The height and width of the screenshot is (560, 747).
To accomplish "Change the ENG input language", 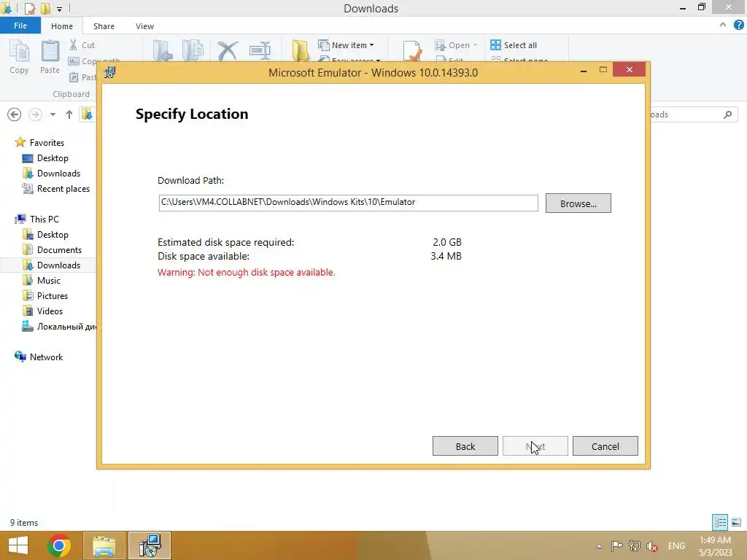I will pyautogui.click(x=676, y=546).
